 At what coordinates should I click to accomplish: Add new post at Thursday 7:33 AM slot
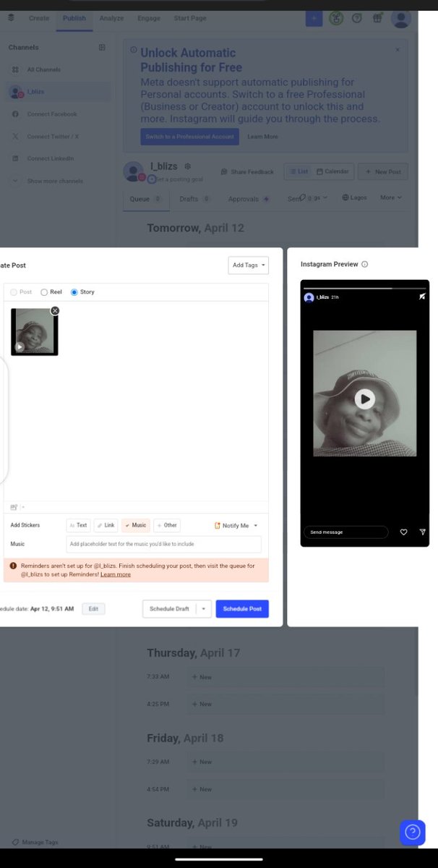[285, 677]
